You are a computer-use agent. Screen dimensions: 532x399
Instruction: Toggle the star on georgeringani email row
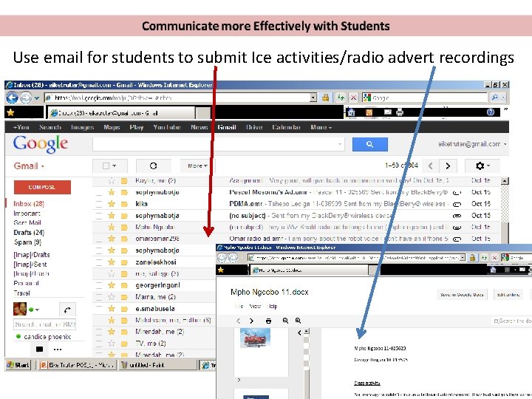tap(112, 285)
